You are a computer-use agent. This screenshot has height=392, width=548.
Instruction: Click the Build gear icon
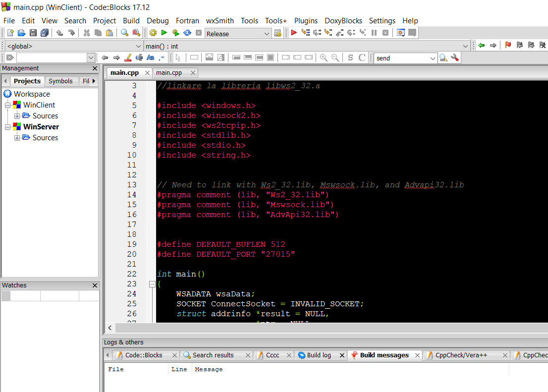point(153,33)
